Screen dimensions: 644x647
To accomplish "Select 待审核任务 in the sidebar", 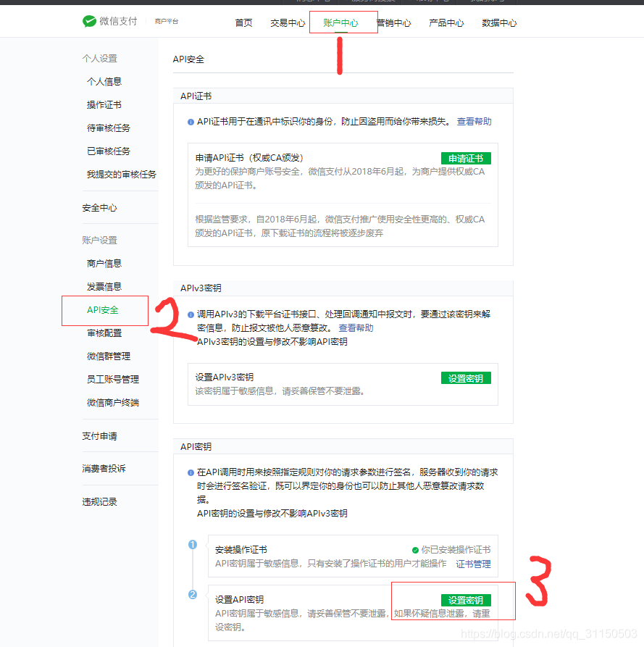I will pyautogui.click(x=109, y=128).
